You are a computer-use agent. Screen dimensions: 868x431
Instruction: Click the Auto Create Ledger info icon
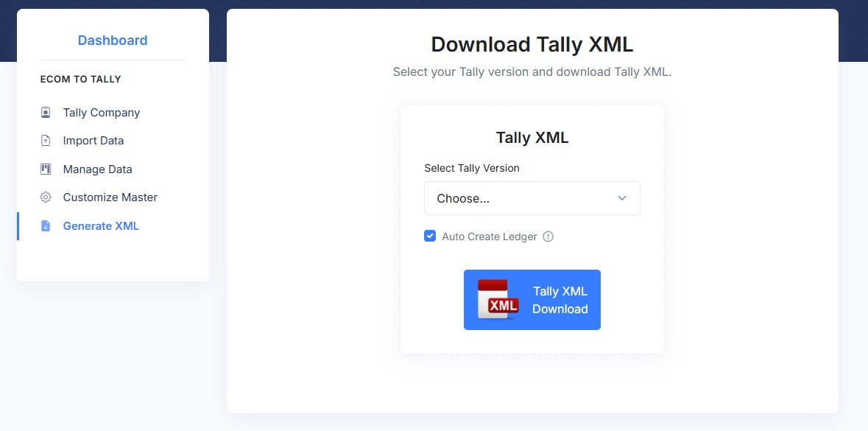point(548,236)
